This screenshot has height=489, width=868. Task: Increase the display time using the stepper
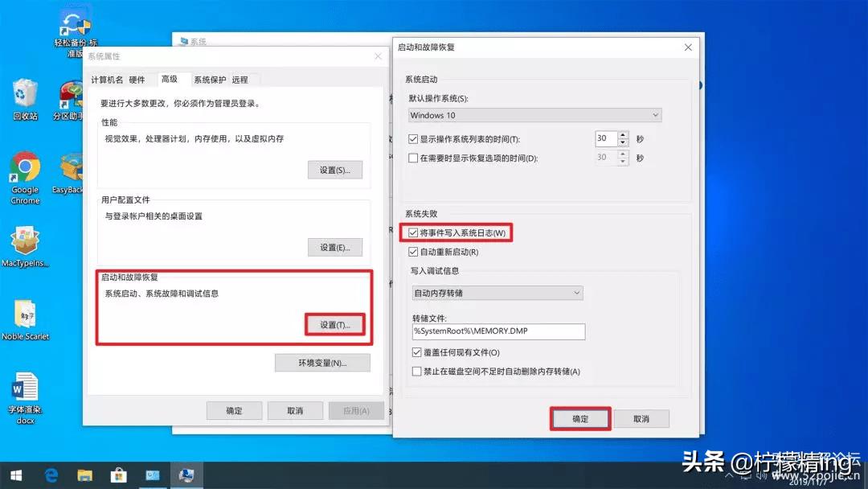[x=621, y=134]
